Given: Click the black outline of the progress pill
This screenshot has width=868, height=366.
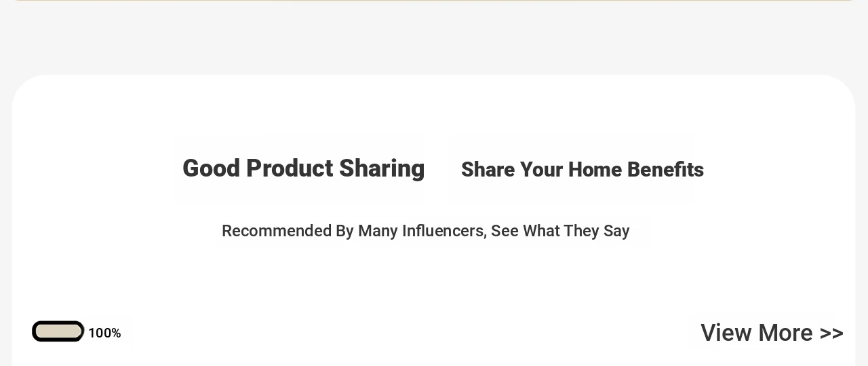Looking at the screenshot, I should click(x=58, y=323).
